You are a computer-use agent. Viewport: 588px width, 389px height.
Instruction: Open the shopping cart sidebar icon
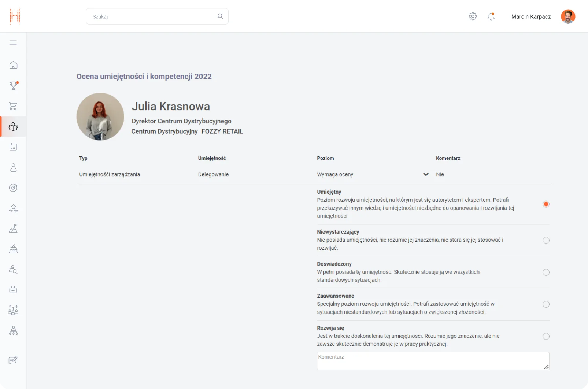(13, 106)
